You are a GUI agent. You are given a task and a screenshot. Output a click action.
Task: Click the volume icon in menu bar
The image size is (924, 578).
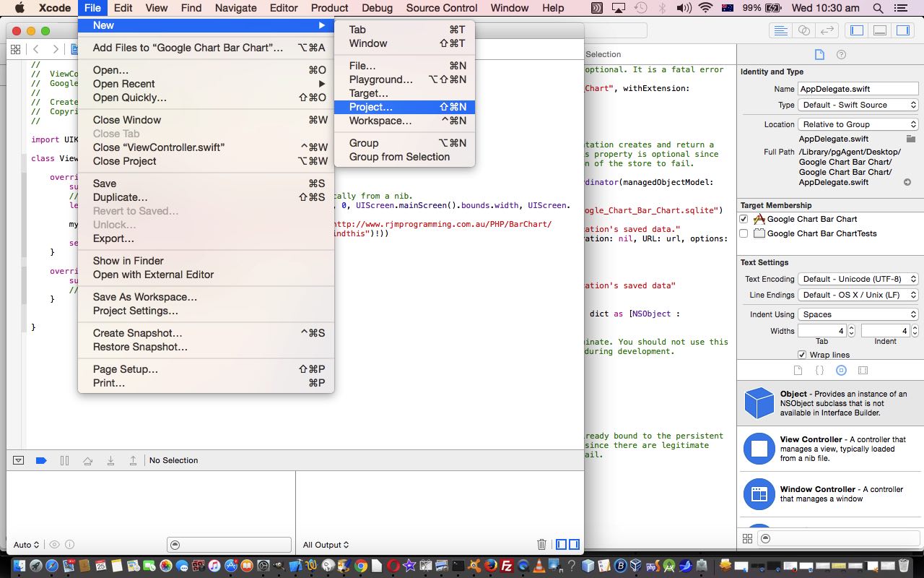[x=683, y=8]
